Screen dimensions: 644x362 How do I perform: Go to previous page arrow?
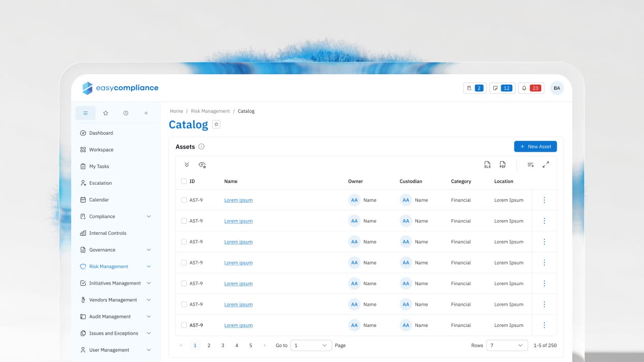[181, 345]
